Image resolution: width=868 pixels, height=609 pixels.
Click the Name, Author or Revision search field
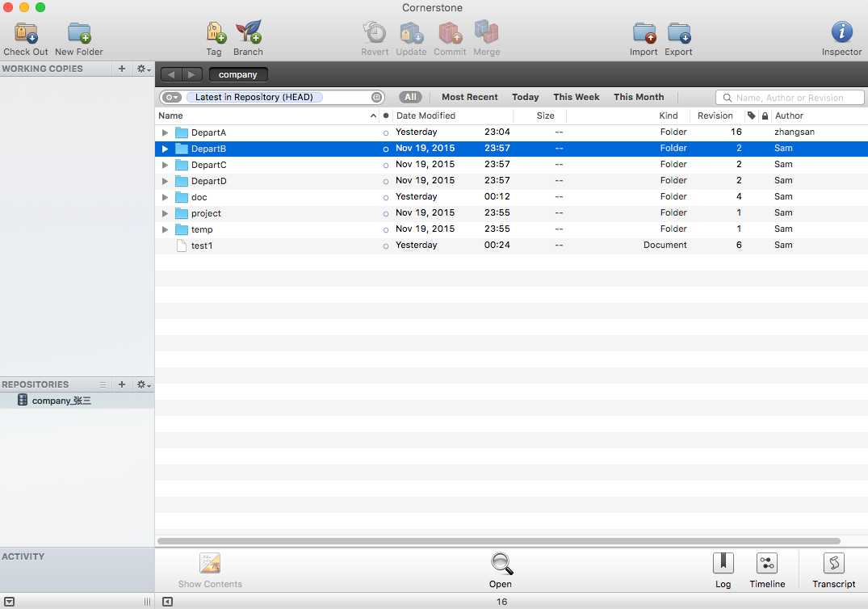point(790,98)
